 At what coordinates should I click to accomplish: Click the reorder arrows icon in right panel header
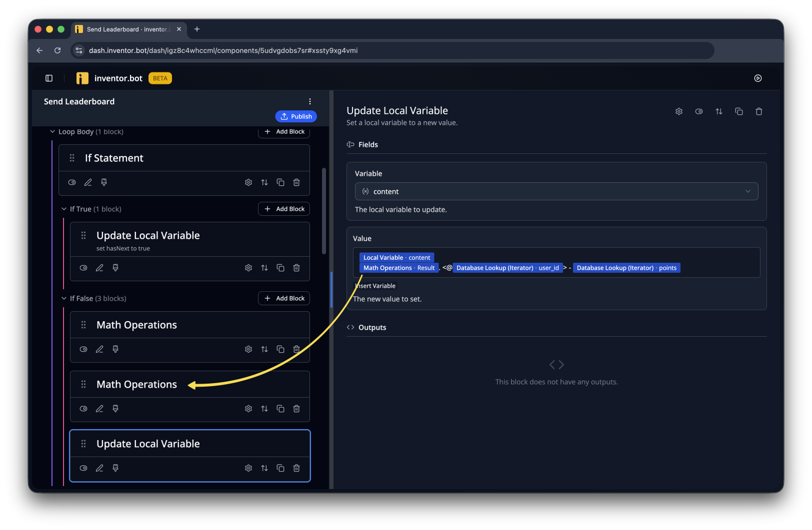(x=719, y=111)
